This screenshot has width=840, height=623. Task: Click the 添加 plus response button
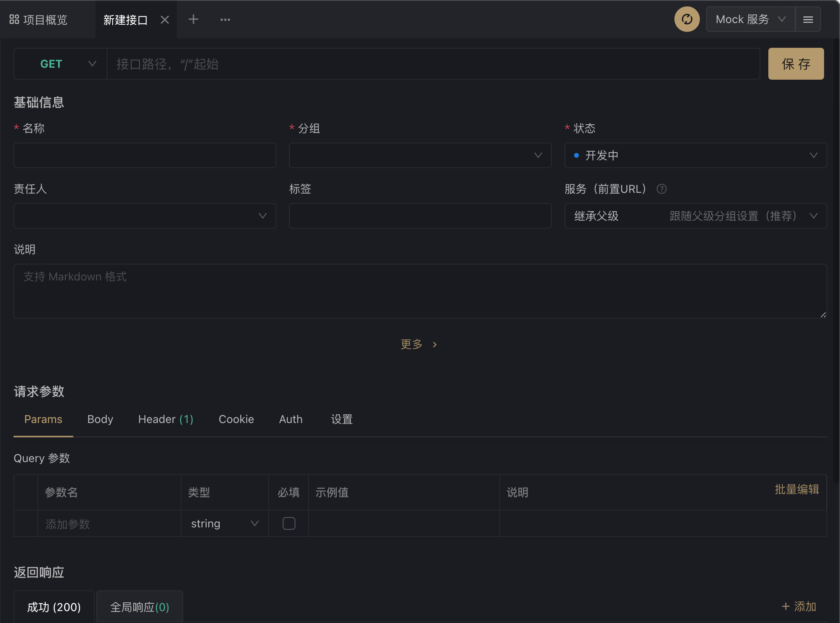coord(799,606)
